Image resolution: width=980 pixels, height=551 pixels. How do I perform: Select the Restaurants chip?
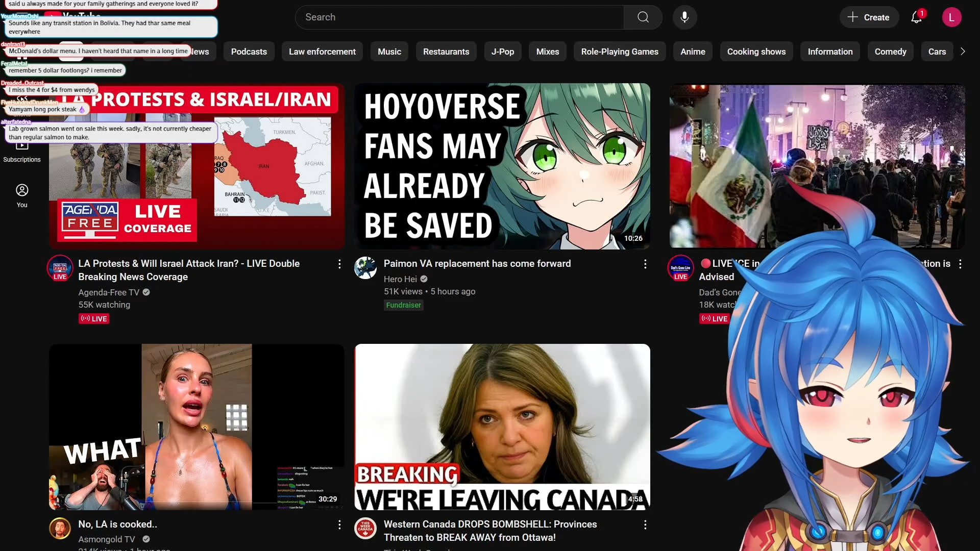click(x=446, y=52)
